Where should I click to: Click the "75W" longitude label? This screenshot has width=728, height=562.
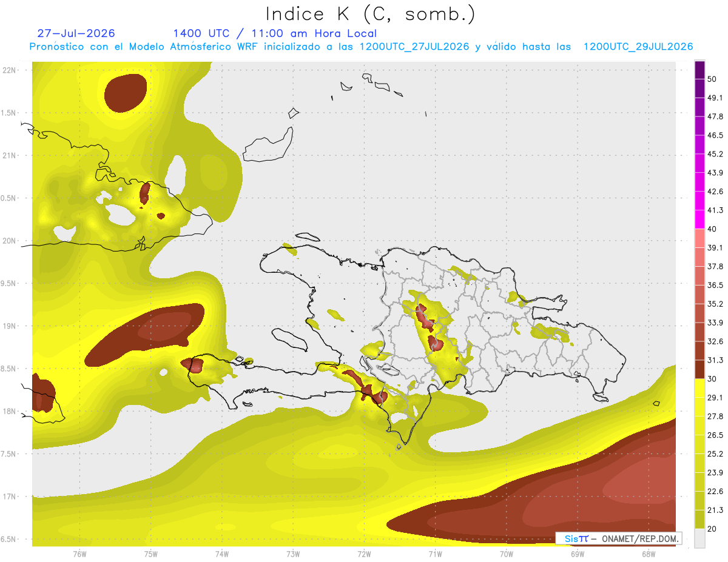pos(150,554)
